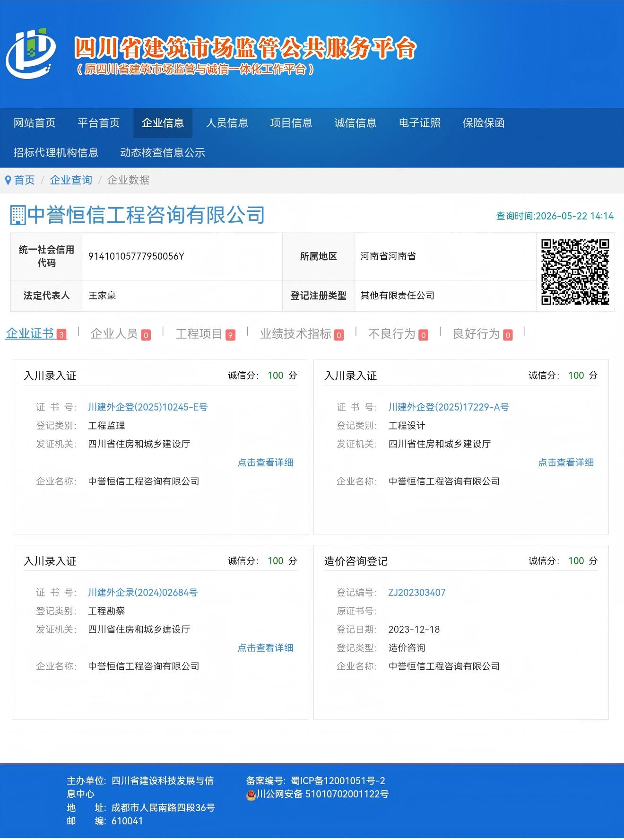Go to 网站首页 in navigation bar
The height and width of the screenshot is (840, 624).
[x=35, y=123]
